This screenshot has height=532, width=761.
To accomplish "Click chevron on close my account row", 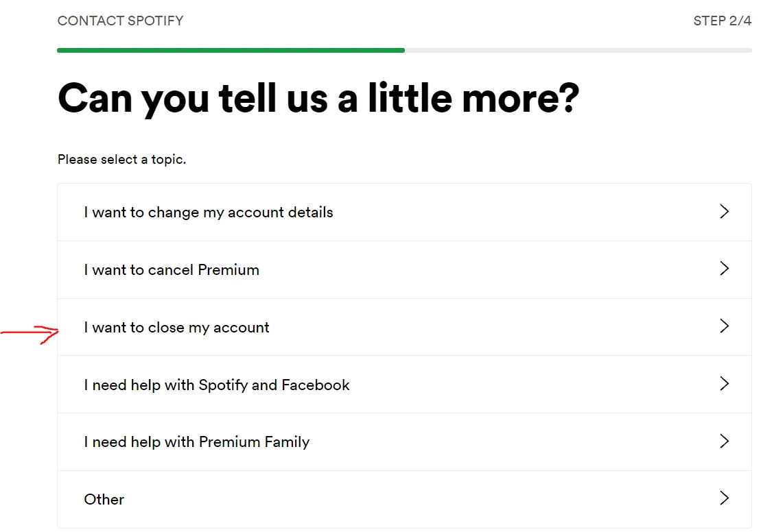I will tap(724, 326).
